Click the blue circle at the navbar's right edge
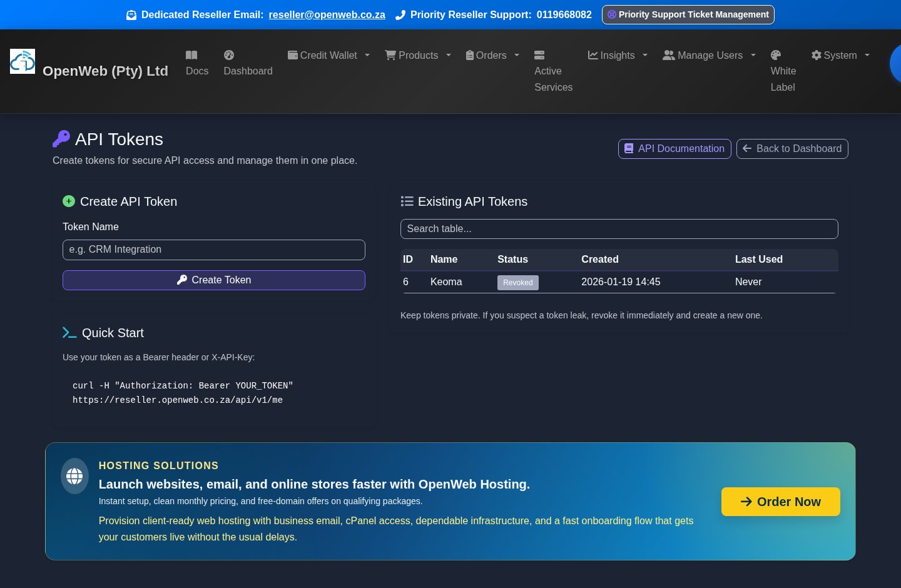 point(895,63)
